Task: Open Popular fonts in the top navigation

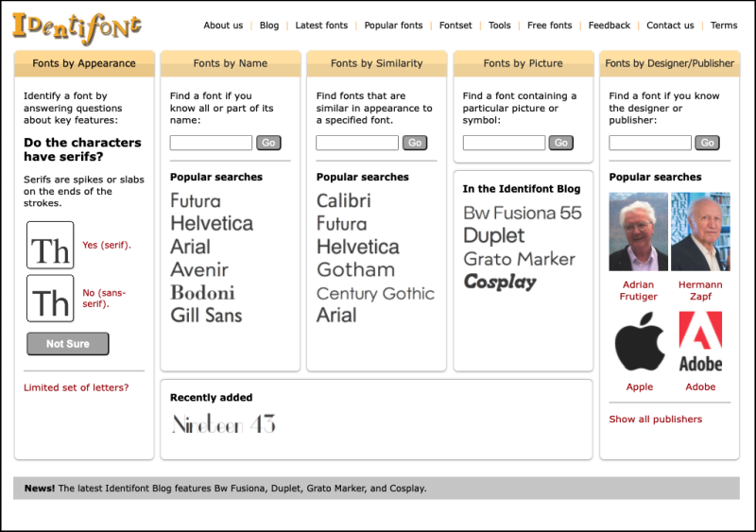Action: point(393,26)
